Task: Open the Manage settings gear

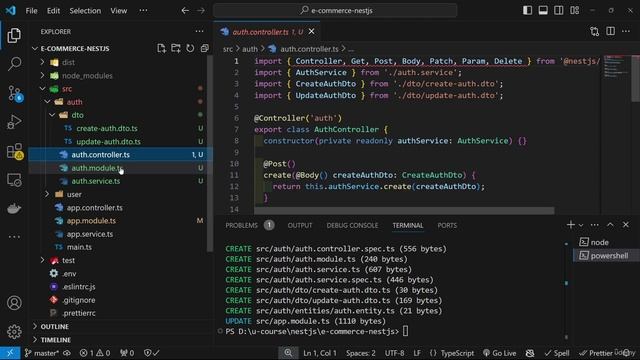Action: coord(14,331)
